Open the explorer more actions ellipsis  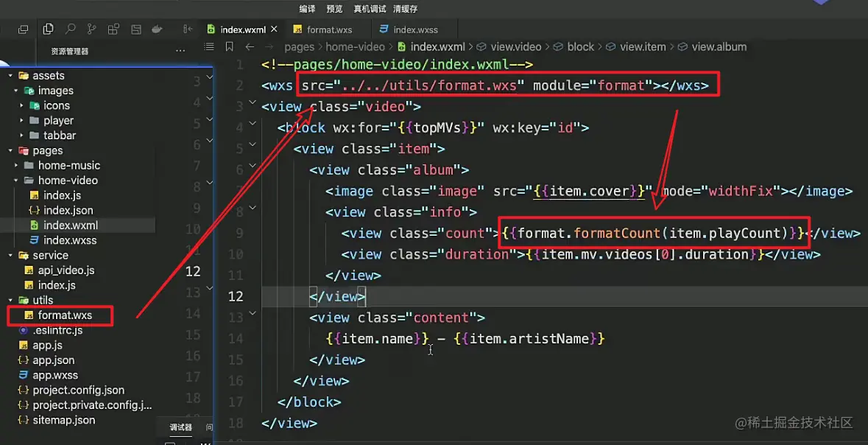(180, 51)
